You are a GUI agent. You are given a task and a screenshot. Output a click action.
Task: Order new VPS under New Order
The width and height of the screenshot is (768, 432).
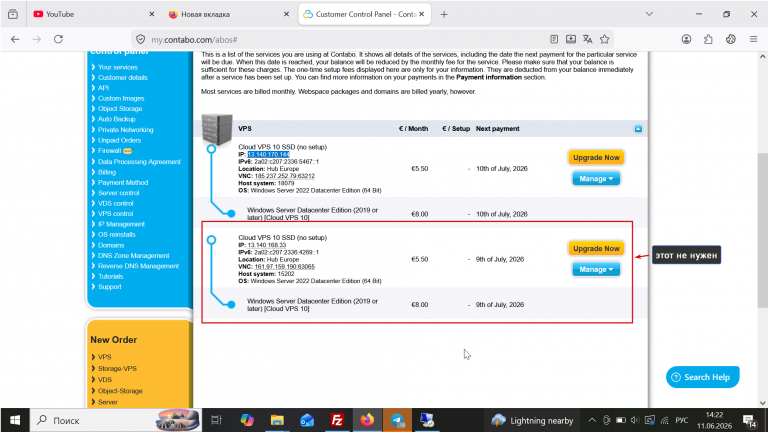(104, 357)
